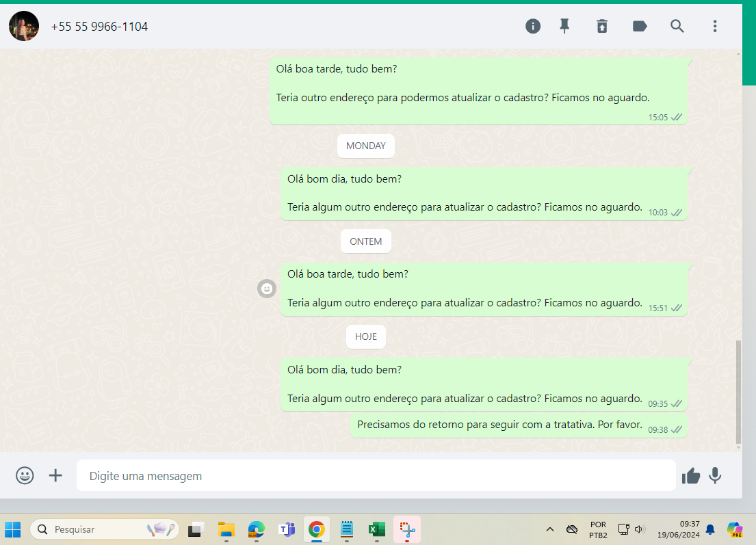Open the emoji picker beside message box
This screenshot has height=545, width=756.
coord(25,476)
